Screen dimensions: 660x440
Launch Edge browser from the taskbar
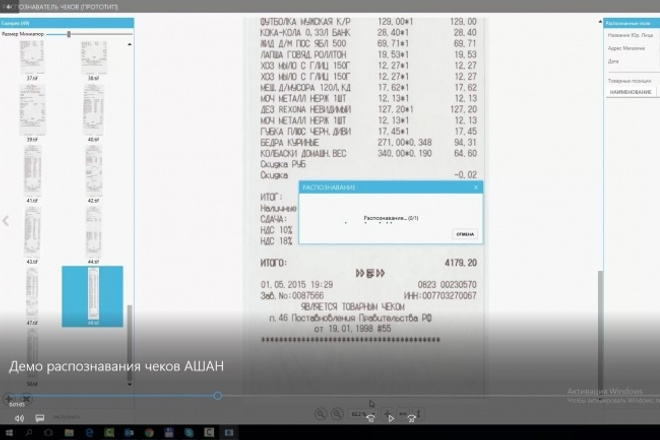click(x=89, y=432)
